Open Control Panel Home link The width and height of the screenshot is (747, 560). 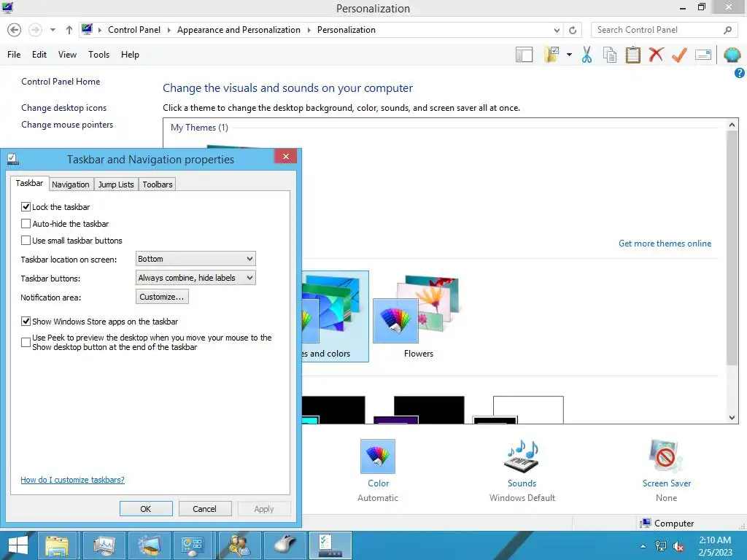point(61,82)
